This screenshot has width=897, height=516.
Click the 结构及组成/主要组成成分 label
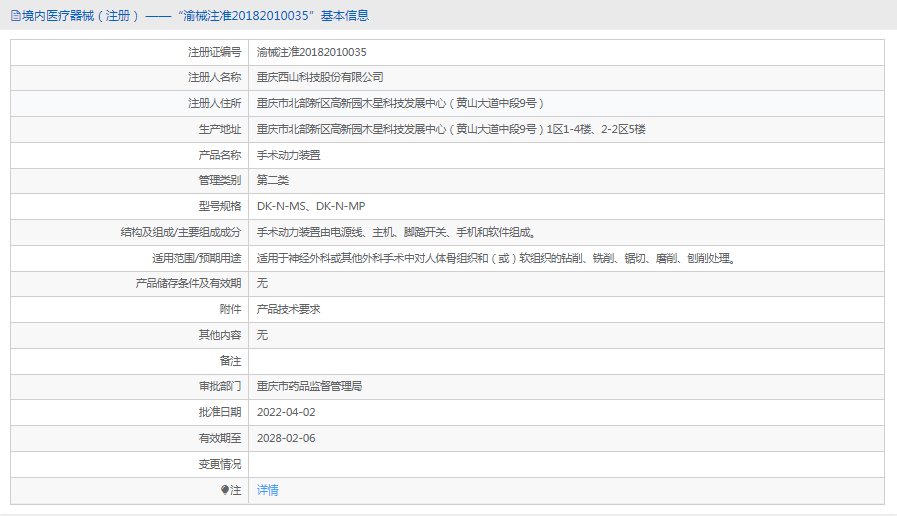pyautogui.click(x=181, y=232)
